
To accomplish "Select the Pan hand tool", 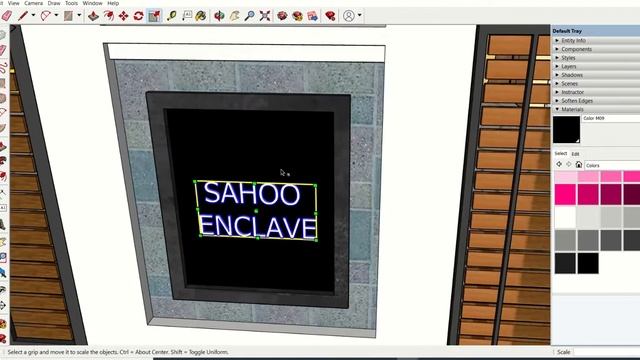I will [235, 16].
